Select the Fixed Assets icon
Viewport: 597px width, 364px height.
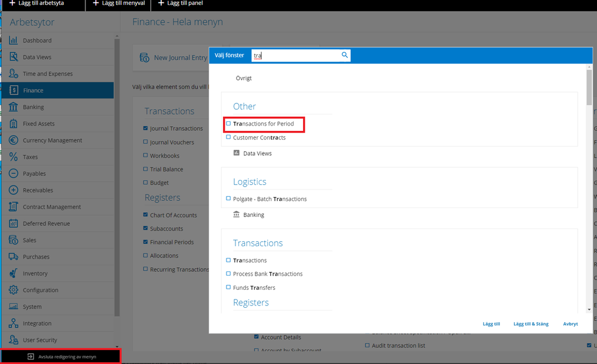[13, 123]
